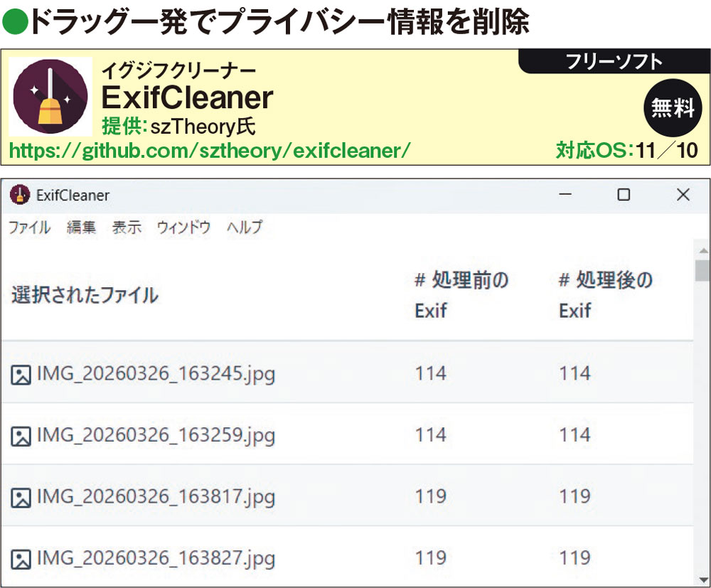The image size is (711, 588).
Task: Open the ウィンドウ menu
Action: point(183,227)
